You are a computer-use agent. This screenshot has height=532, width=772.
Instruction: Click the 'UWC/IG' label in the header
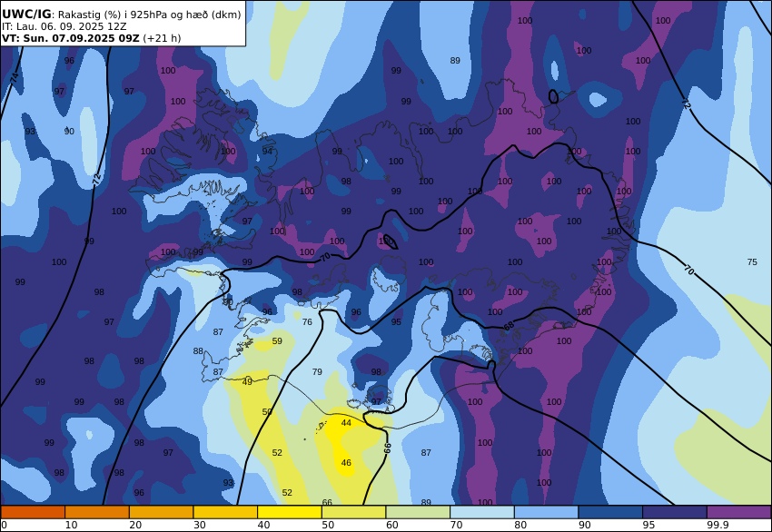26,15
